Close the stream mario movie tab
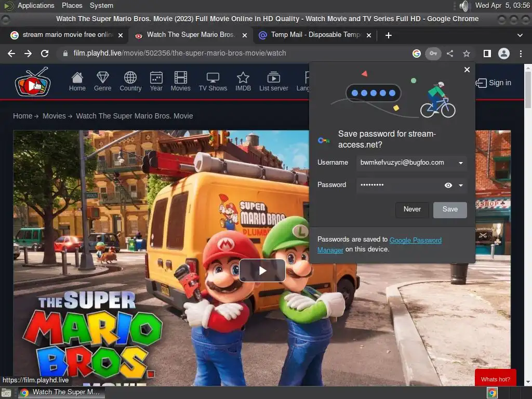Viewport: 532px width, 399px height. point(120,35)
